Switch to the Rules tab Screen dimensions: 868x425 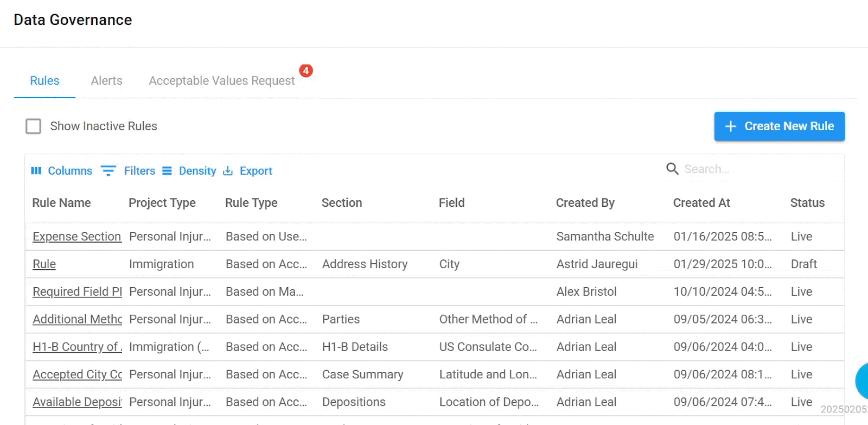(44, 81)
